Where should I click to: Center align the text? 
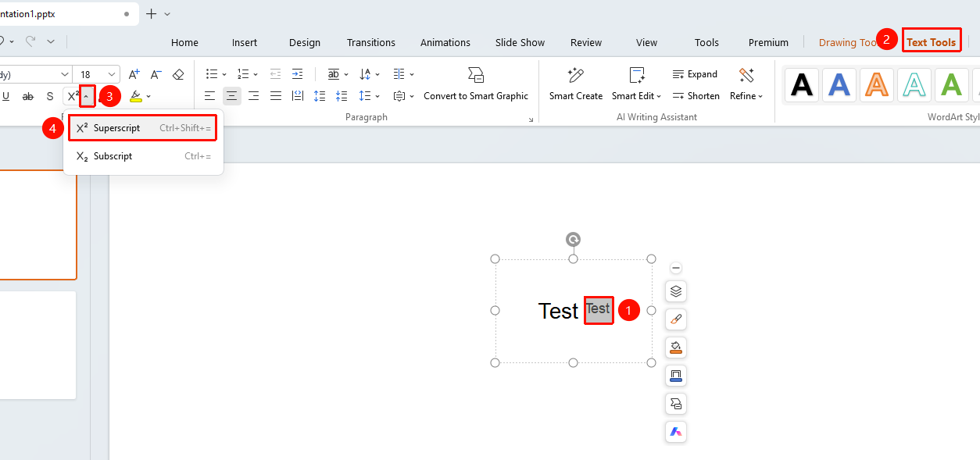[x=231, y=96]
